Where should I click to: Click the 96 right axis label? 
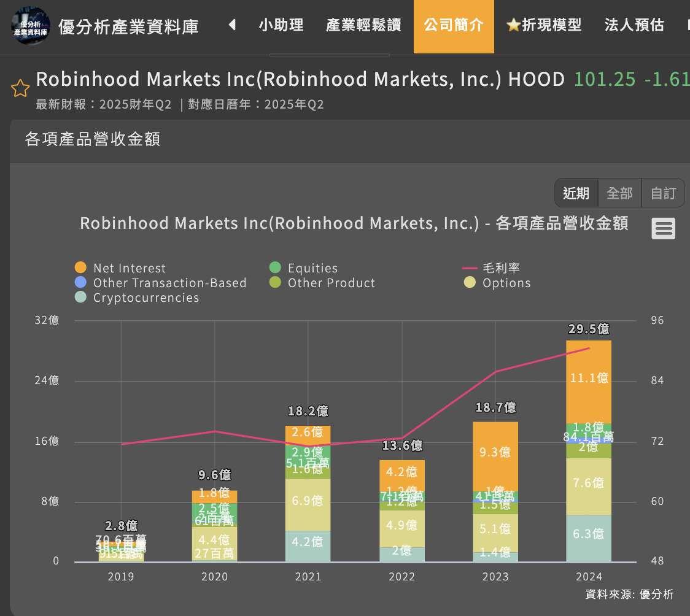pyautogui.click(x=657, y=320)
